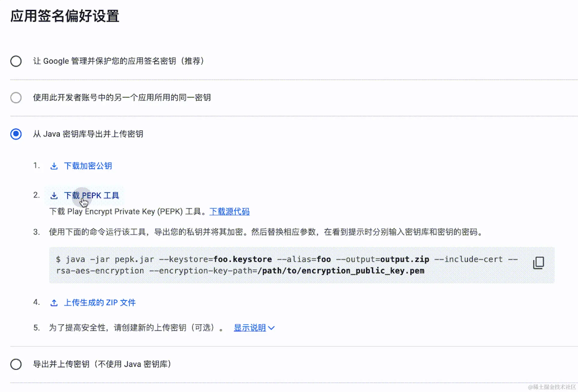
Task: Select the same-key-as-another-app radio option
Action: click(16, 98)
